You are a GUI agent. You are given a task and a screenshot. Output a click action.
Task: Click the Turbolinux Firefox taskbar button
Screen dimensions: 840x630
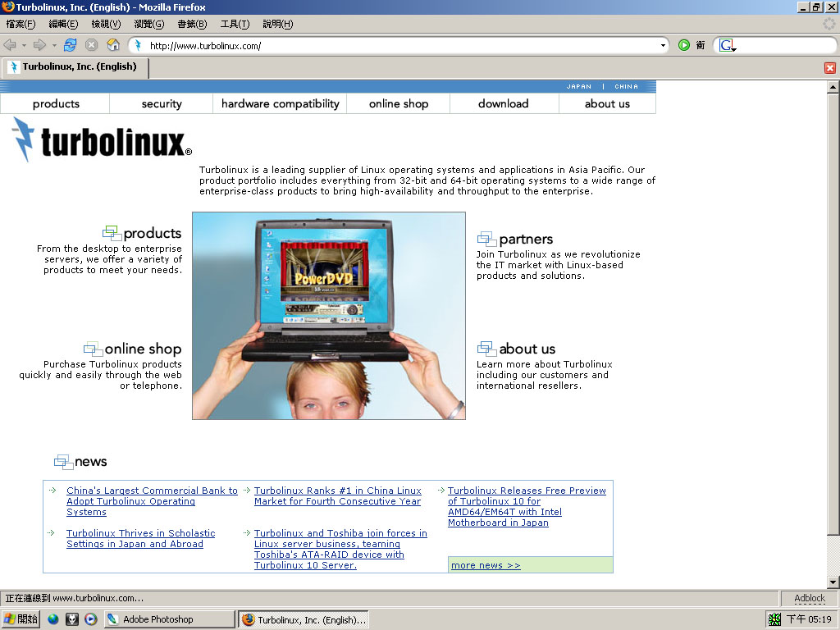[304, 620]
